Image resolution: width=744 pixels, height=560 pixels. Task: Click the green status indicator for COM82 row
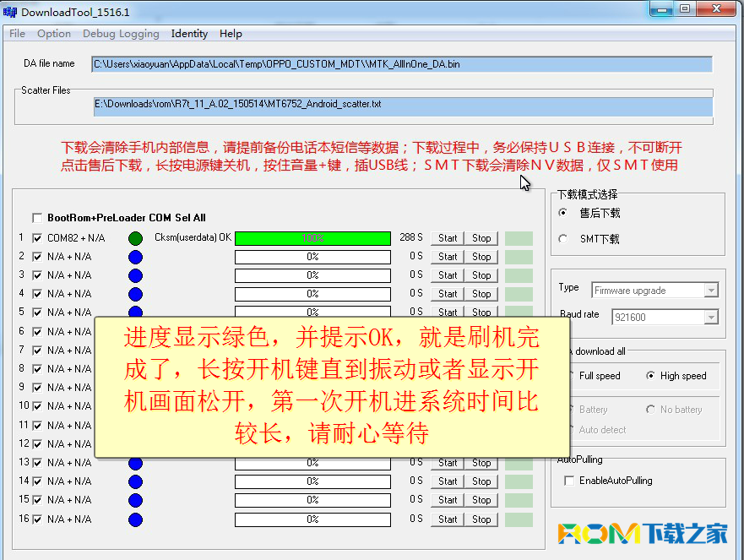(x=135, y=238)
